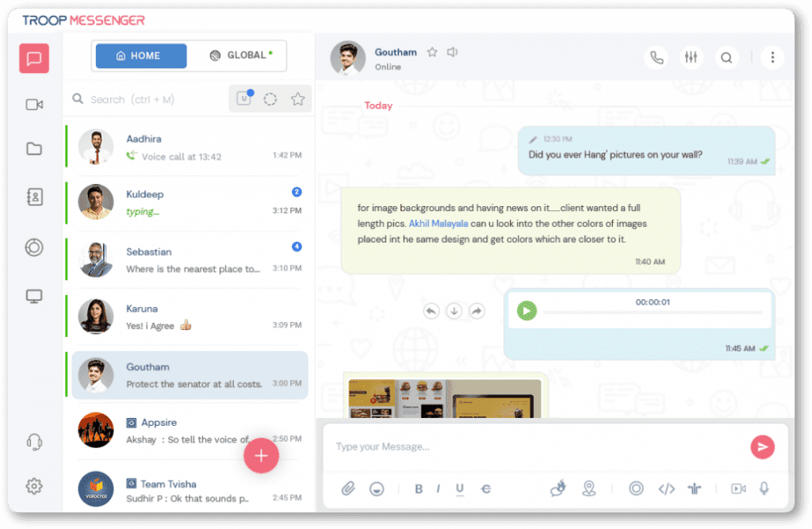
Task: Toggle bold text formatting
Action: click(419, 489)
